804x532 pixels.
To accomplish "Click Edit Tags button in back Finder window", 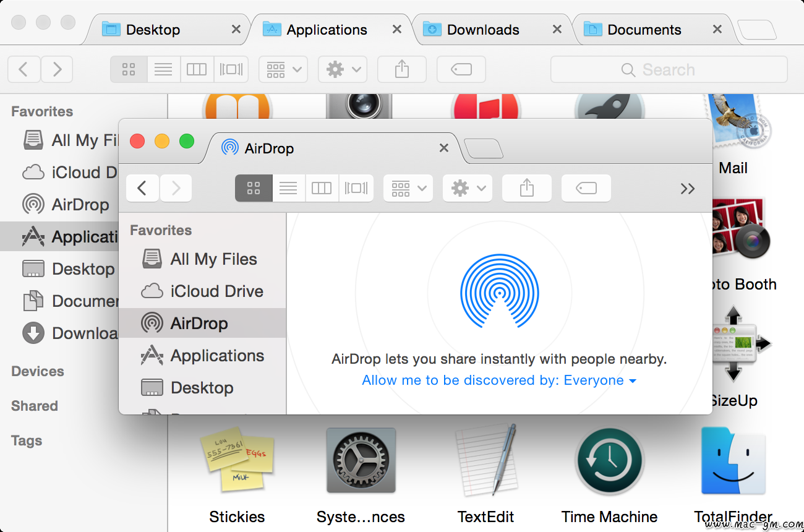I will point(461,69).
